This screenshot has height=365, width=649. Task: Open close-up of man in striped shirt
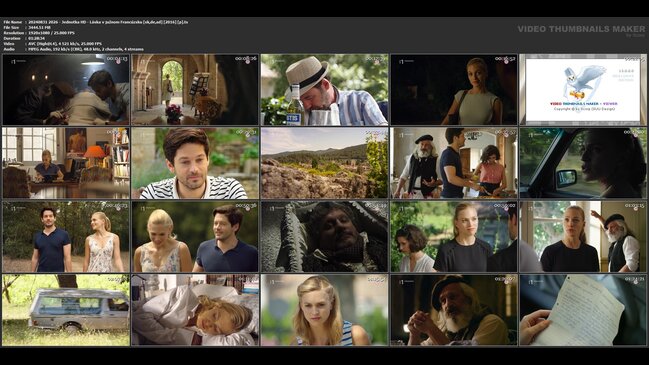coord(195,163)
